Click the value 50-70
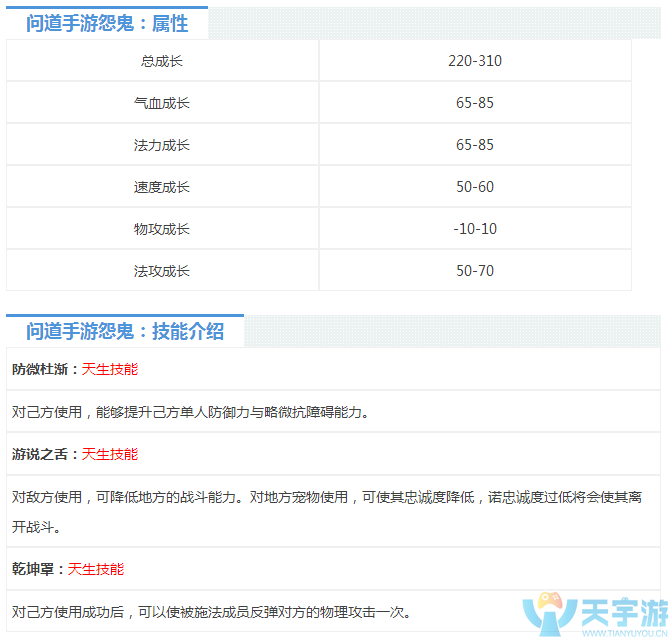The height and width of the screenshot is (639, 670). pos(475,271)
